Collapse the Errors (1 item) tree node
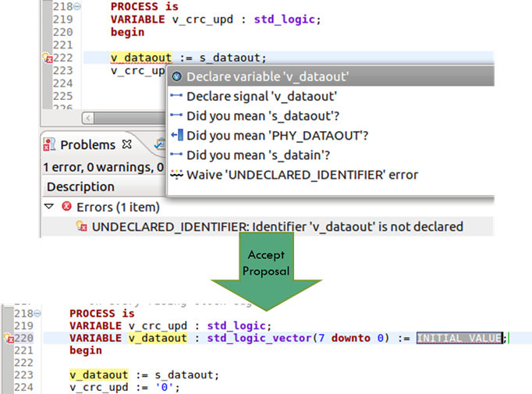 coord(49,207)
